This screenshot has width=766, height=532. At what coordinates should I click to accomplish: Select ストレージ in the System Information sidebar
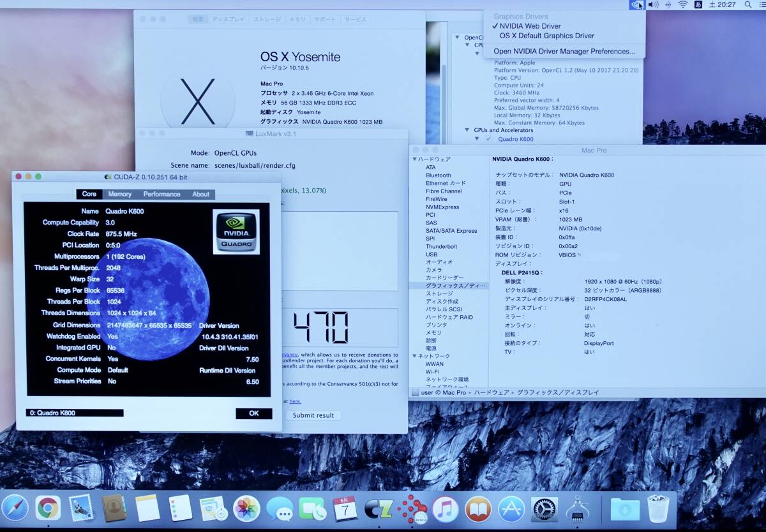pos(439,293)
